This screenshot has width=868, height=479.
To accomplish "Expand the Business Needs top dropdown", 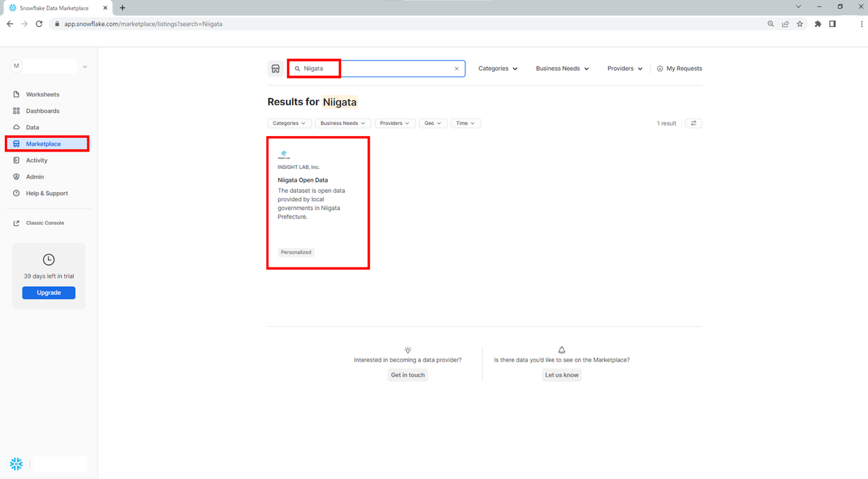I will pos(562,69).
